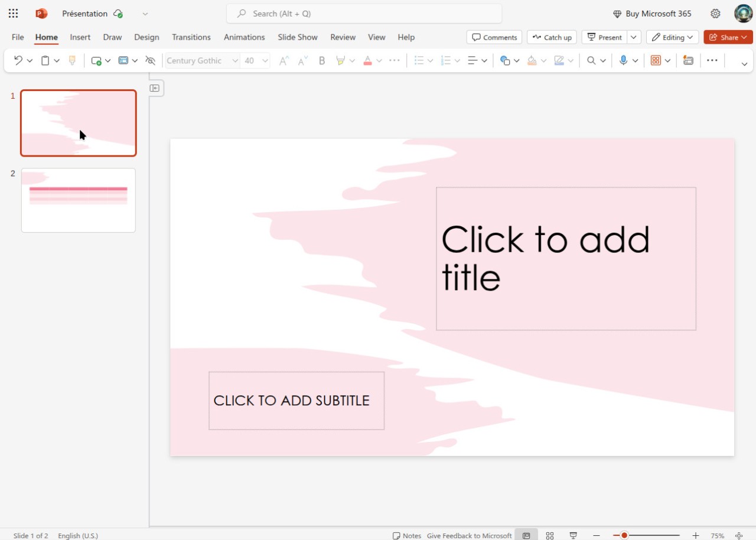Select the slide 2 thumbnail
Image resolution: width=756 pixels, height=540 pixels.
79,200
